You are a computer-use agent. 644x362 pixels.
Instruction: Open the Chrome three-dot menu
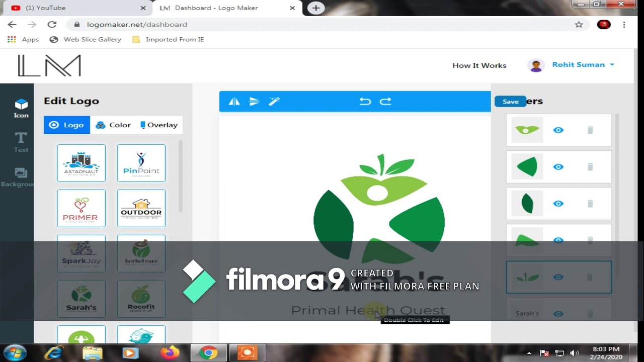click(624, 24)
